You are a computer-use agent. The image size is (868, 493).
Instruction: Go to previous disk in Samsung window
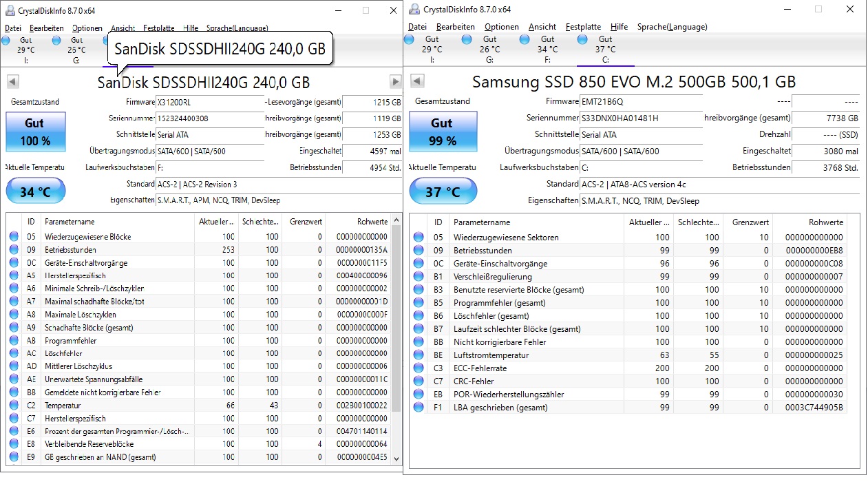pyautogui.click(x=416, y=81)
